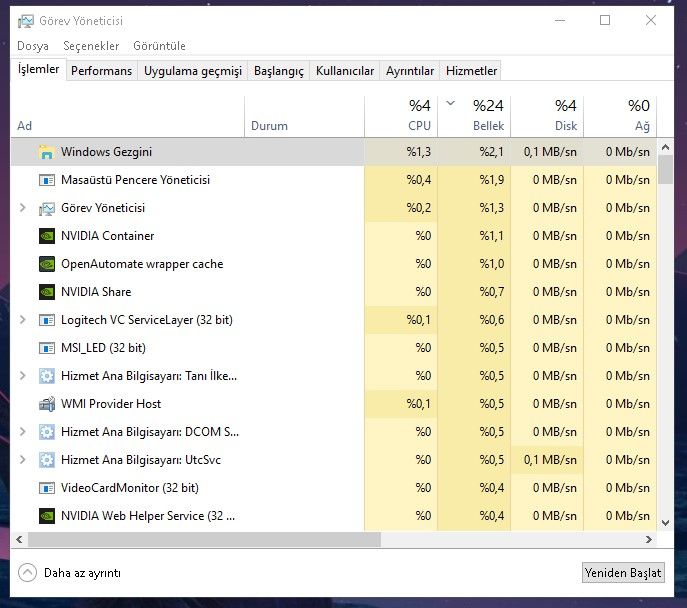Image resolution: width=687 pixels, height=608 pixels.
Task: Expand Hizmet Ana Bilgisayarı: Tanı İlke group
Action: [x=22, y=375]
